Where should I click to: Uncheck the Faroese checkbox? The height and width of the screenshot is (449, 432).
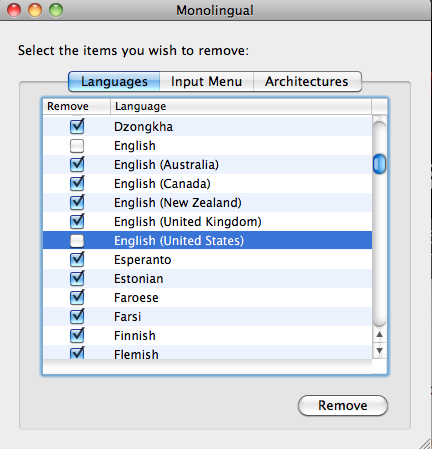click(77, 298)
